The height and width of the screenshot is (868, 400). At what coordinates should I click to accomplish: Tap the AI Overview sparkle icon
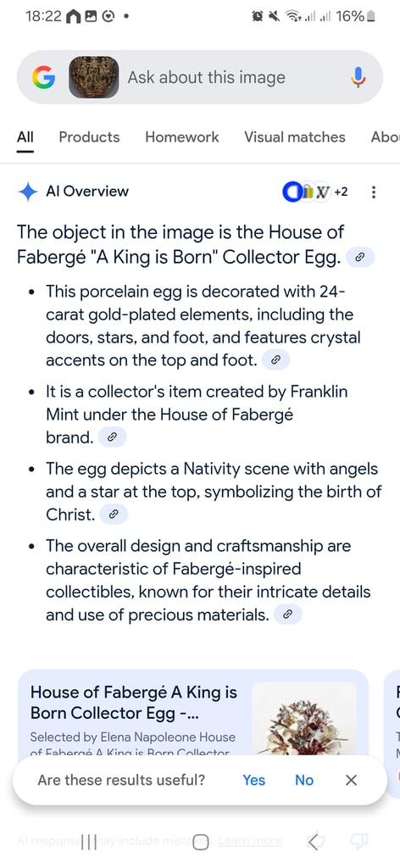(27, 192)
